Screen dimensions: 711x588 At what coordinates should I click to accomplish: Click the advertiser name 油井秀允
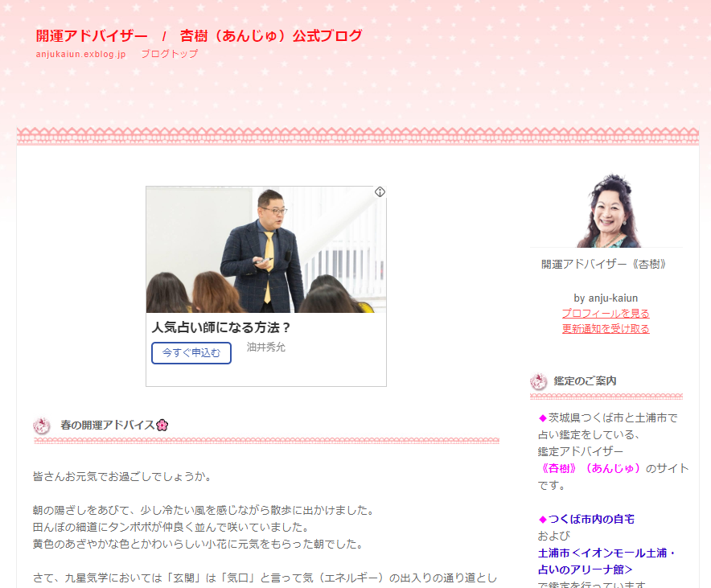tap(266, 347)
